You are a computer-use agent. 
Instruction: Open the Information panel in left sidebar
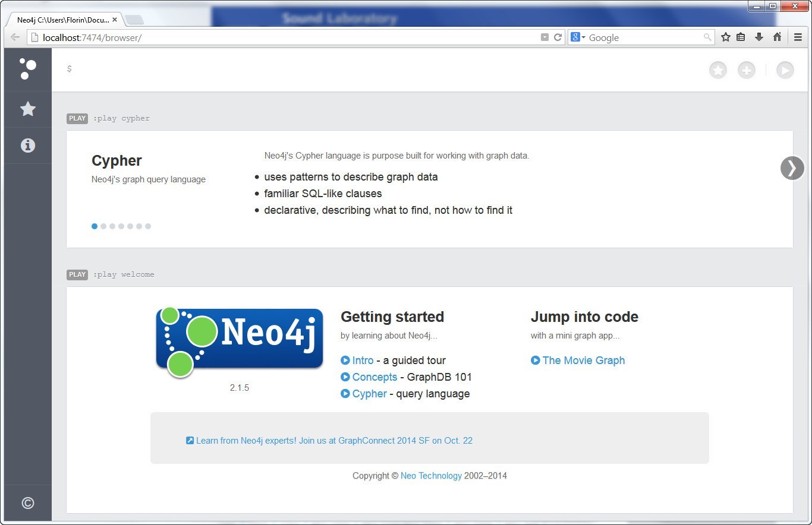[x=28, y=146]
